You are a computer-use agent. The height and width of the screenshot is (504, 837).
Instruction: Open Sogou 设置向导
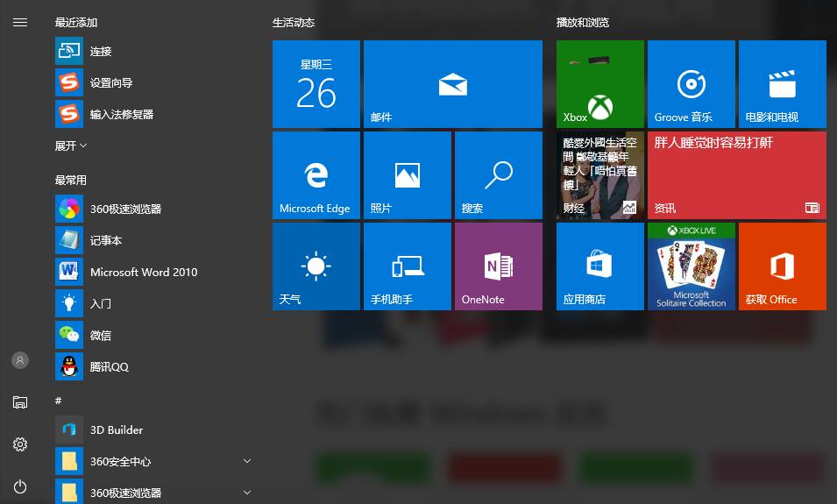point(153,82)
